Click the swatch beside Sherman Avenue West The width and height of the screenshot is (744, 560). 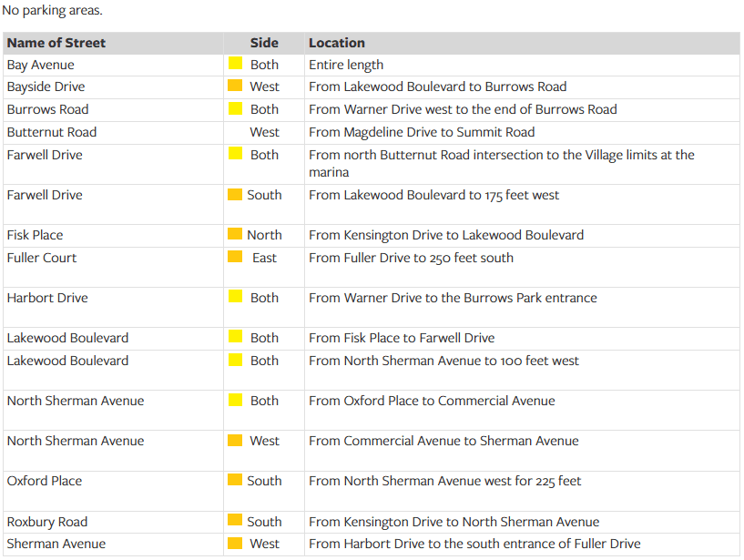[x=235, y=544]
